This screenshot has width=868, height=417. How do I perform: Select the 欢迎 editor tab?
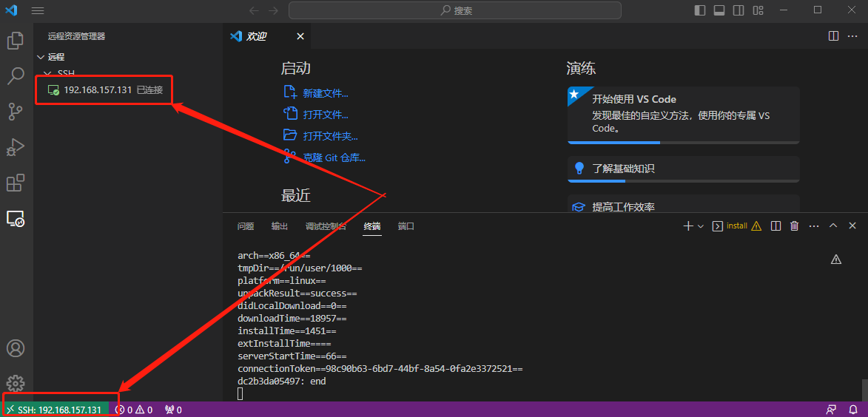pos(267,36)
